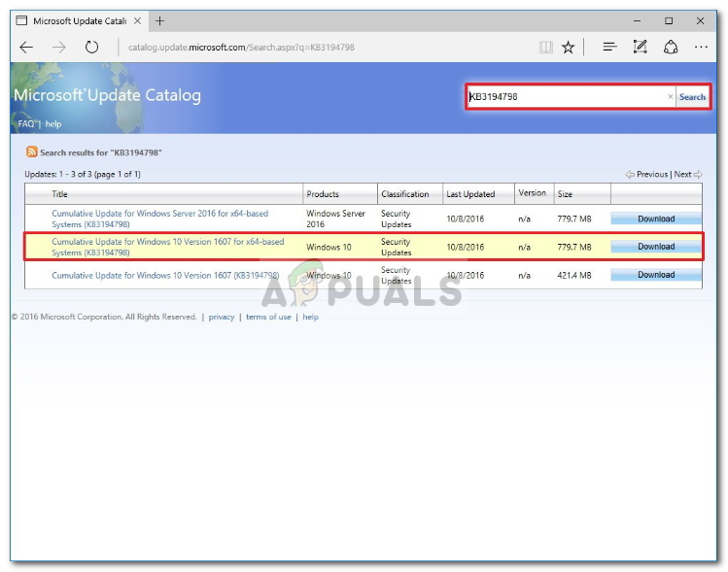The width and height of the screenshot is (728, 572).
Task: Open the privacy link in the footer
Action: tap(221, 317)
